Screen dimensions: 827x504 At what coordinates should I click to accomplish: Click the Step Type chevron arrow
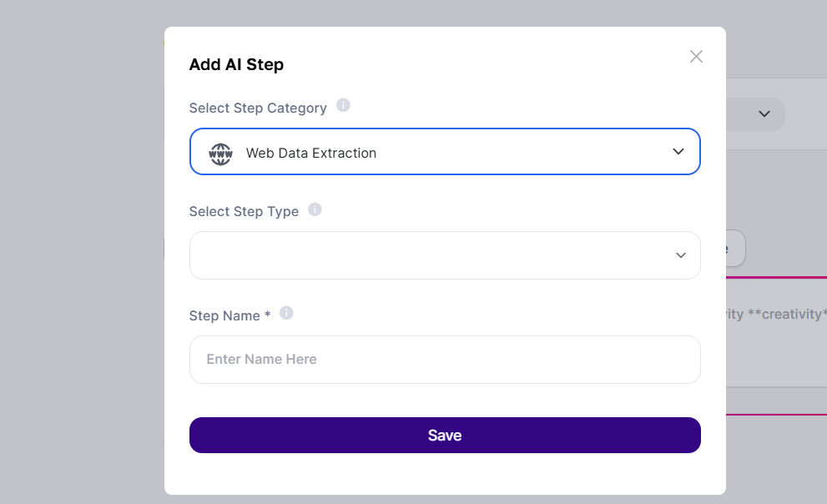[681, 255]
